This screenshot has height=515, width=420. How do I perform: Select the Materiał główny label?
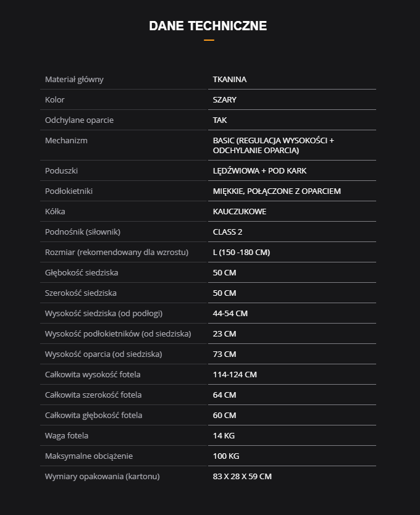(74, 80)
